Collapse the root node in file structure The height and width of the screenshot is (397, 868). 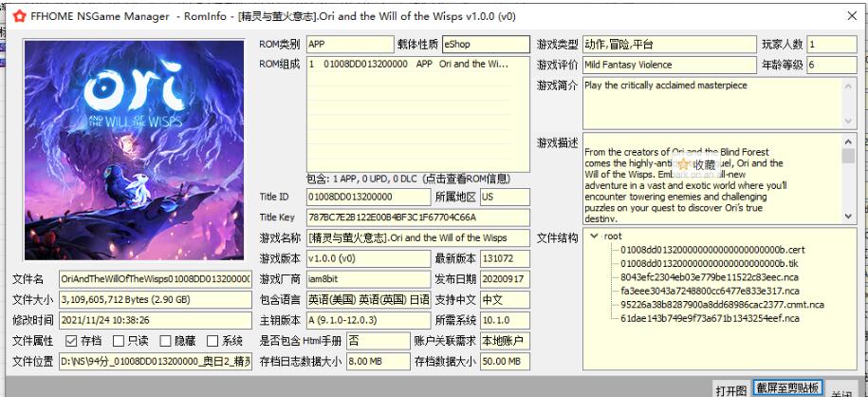coord(594,236)
